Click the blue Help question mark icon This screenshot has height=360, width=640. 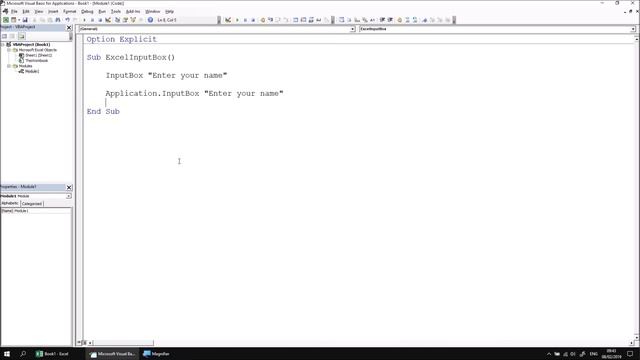point(150,20)
